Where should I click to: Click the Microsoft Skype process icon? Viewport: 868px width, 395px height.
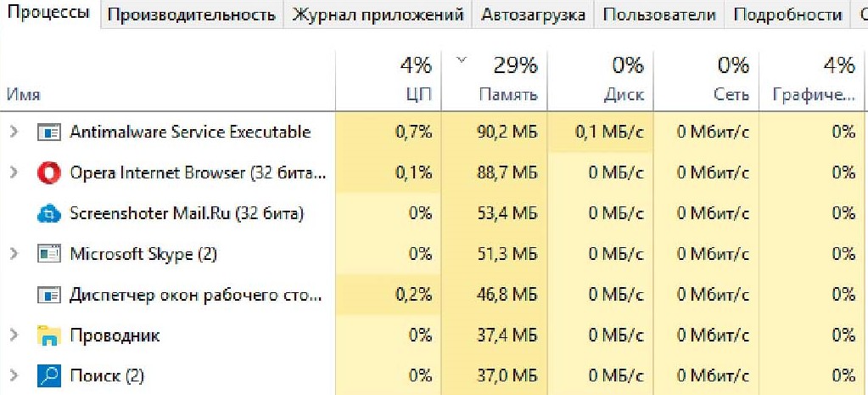click(50, 254)
